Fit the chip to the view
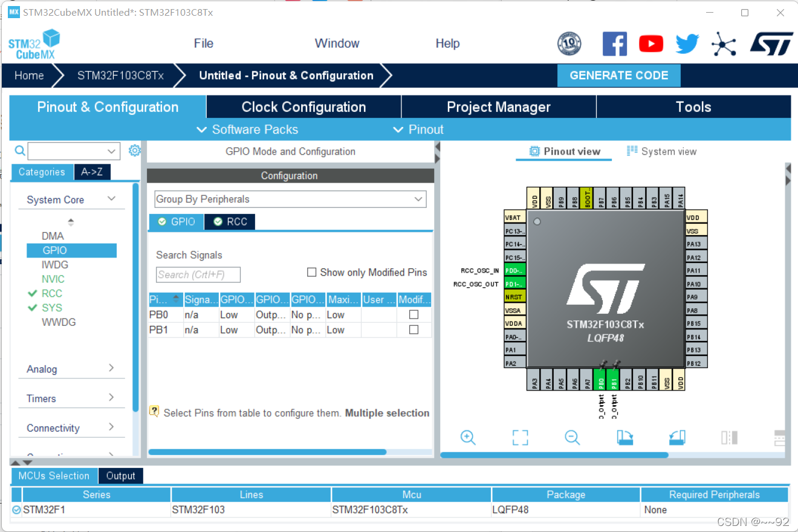Image resolution: width=798 pixels, height=532 pixels. click(520, 438)
